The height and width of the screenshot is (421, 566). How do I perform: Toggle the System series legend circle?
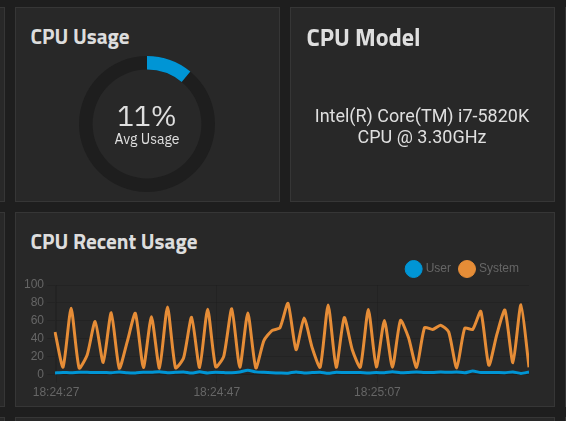(466, 269)
